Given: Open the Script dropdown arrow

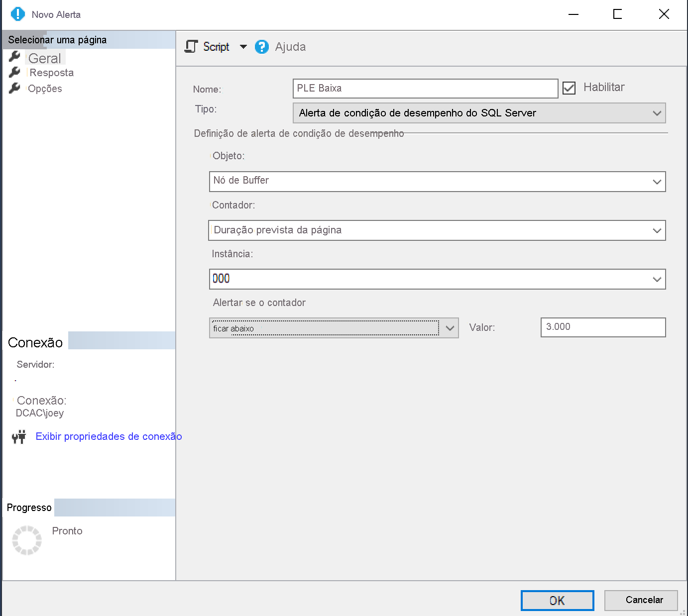Looking at the screenshot, I should click(x=243, y=47).
